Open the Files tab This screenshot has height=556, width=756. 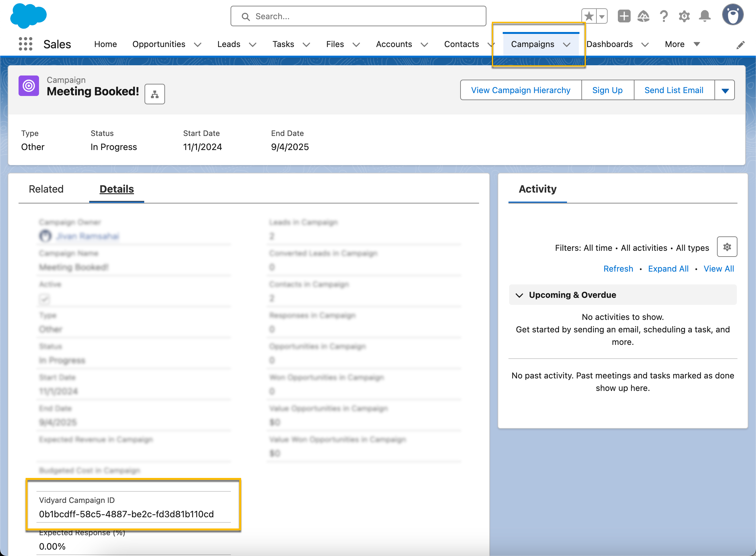(x=335, y=44)
